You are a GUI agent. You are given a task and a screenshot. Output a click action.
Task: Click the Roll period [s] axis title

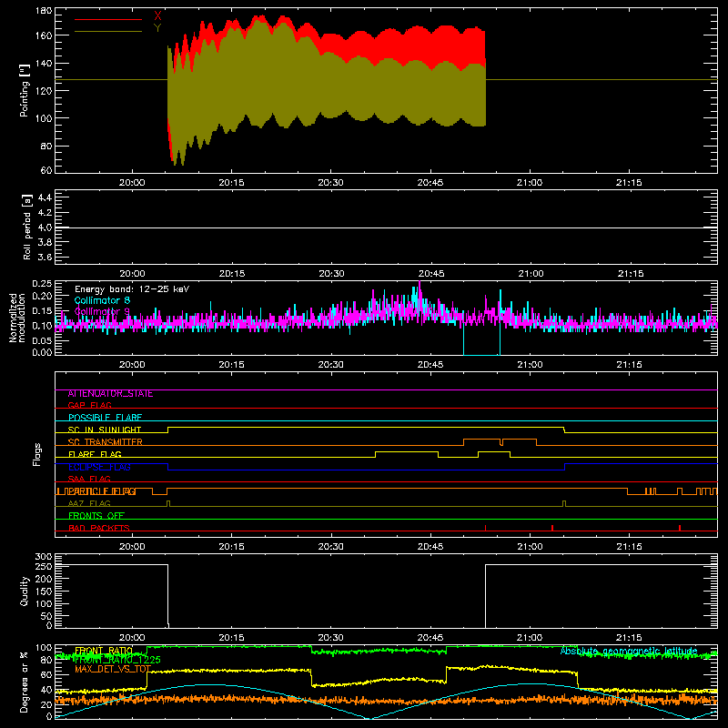pos(26,227)
